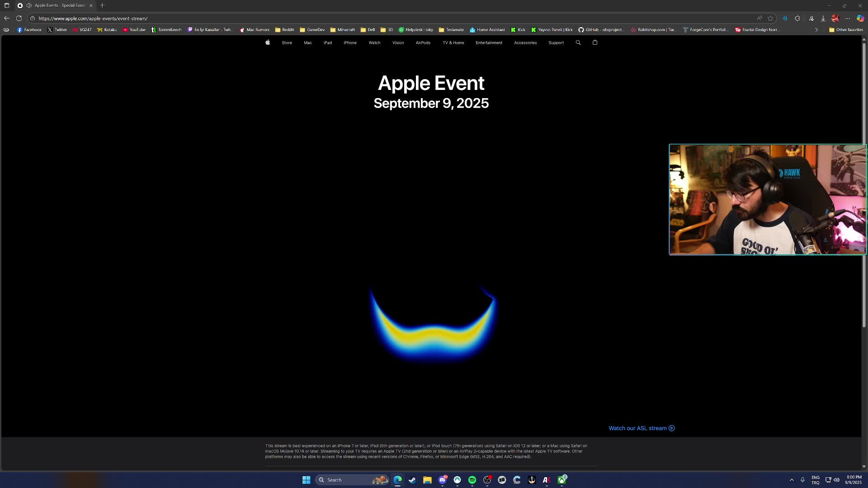The height and width of the screenshot is (488, 868).
Task: Open VG247 bookmark
Action: point(82,30)
